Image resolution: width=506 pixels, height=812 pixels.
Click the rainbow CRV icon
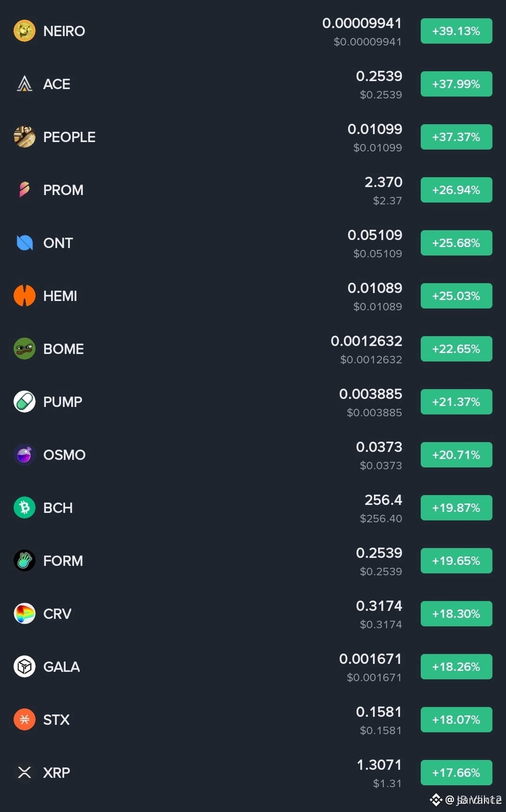[x=24, y=614]
